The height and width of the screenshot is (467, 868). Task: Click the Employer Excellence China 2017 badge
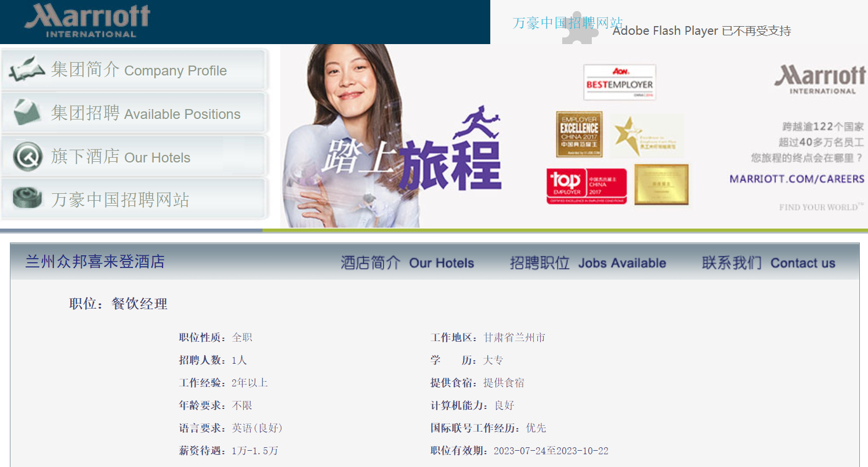[x=579, y=135]
